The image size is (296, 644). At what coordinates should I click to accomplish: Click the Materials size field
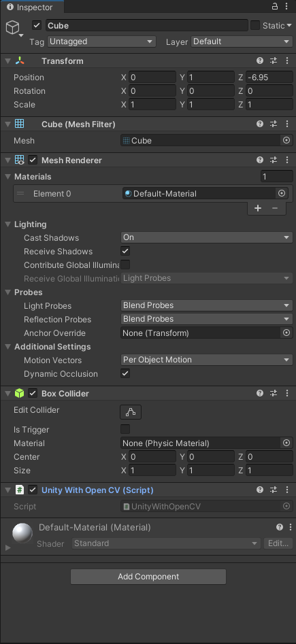[277, 177]
